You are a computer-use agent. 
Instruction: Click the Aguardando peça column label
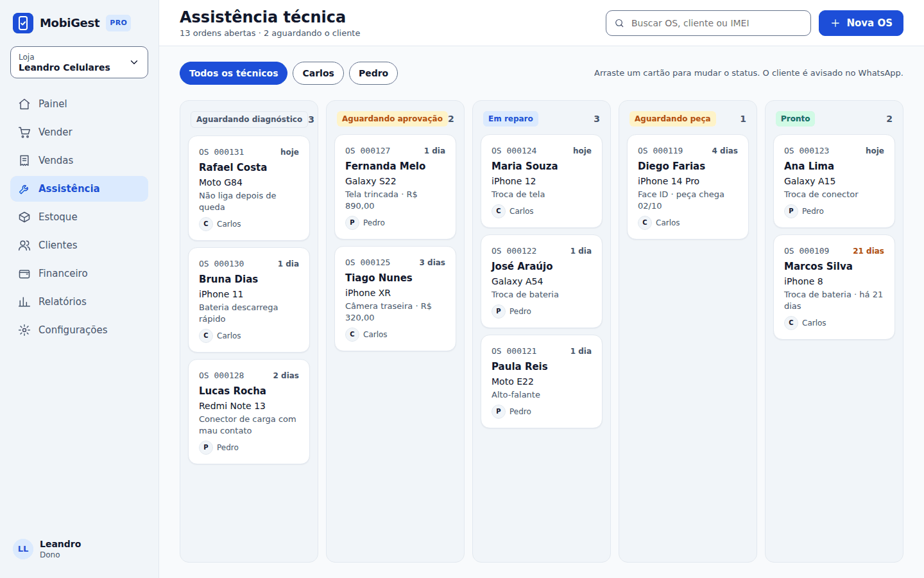click(x=672, y=119)
